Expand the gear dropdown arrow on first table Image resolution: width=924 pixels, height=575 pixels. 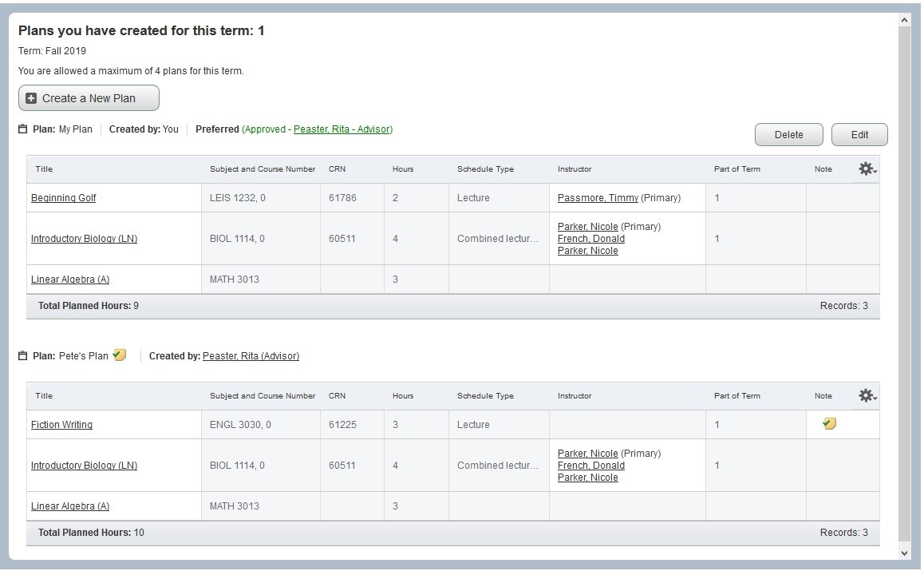[x=873, y=171]
